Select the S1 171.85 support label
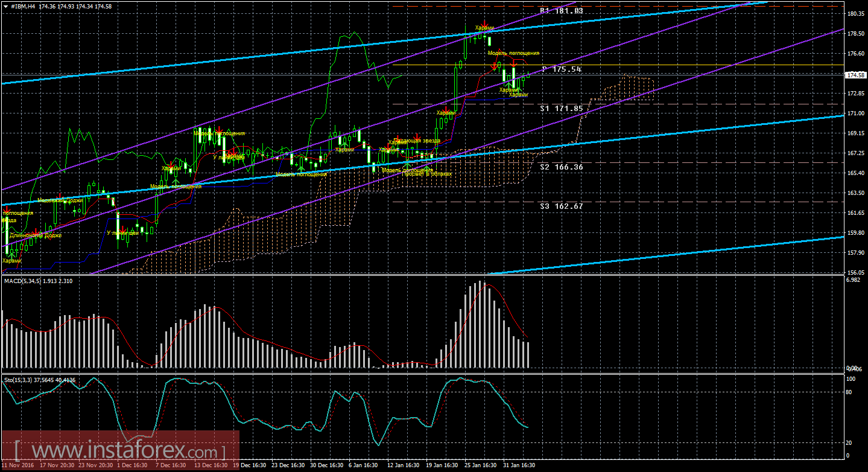The image size is (868, 472). pos(561,109)
